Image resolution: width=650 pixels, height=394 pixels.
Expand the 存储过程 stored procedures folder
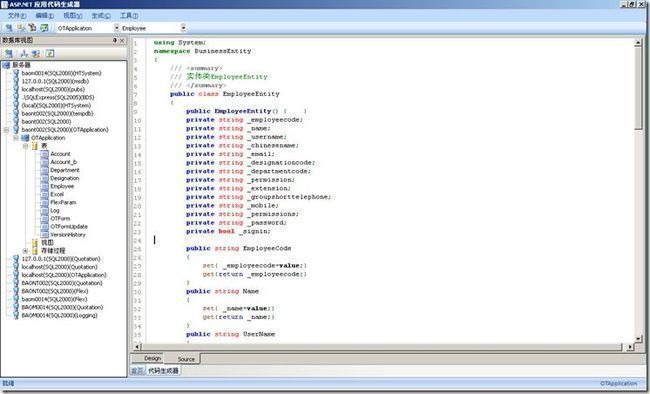(x=25, y=251)
